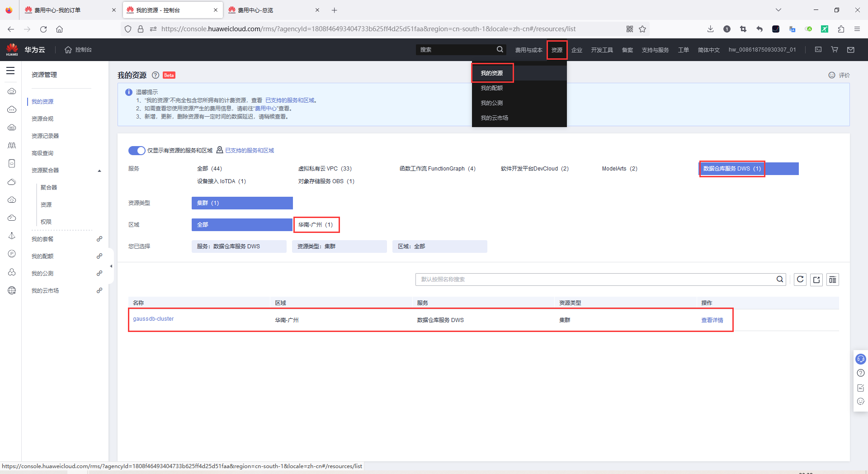Click the floating smiley rating icon
The image size is (868, 474).
861,402
